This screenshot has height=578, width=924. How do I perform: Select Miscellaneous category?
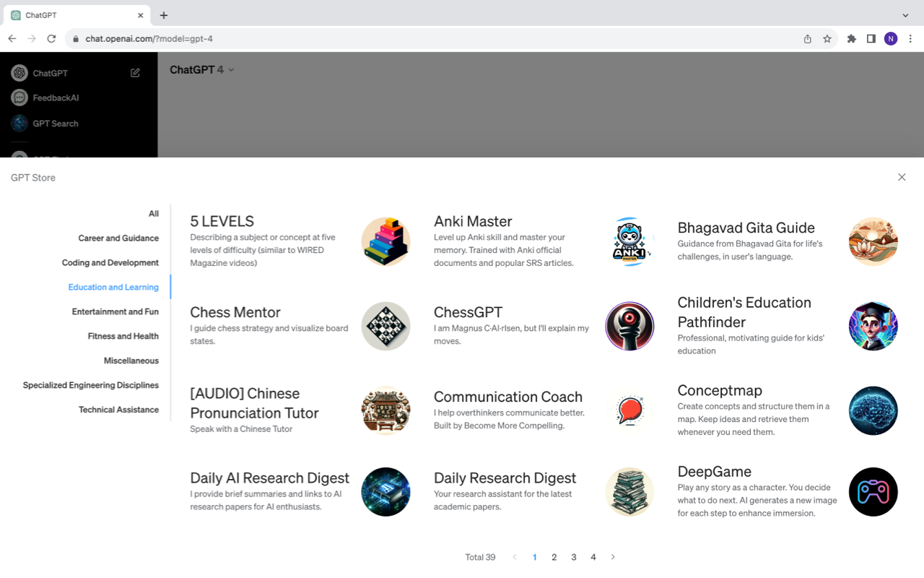[131, 361]
